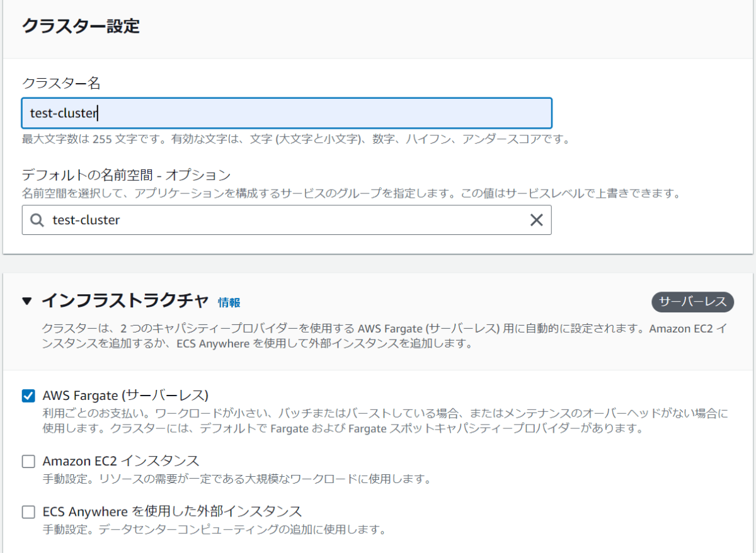Click the search magnifier icon in namespace field
756x553 pixels.
(37, 220)
